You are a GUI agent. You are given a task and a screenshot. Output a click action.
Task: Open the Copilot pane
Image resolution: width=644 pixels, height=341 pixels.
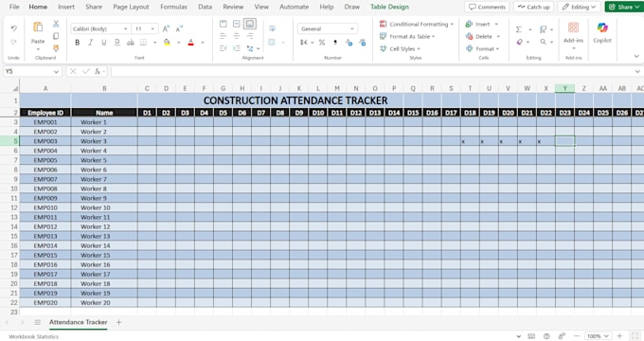pos(602,32)
